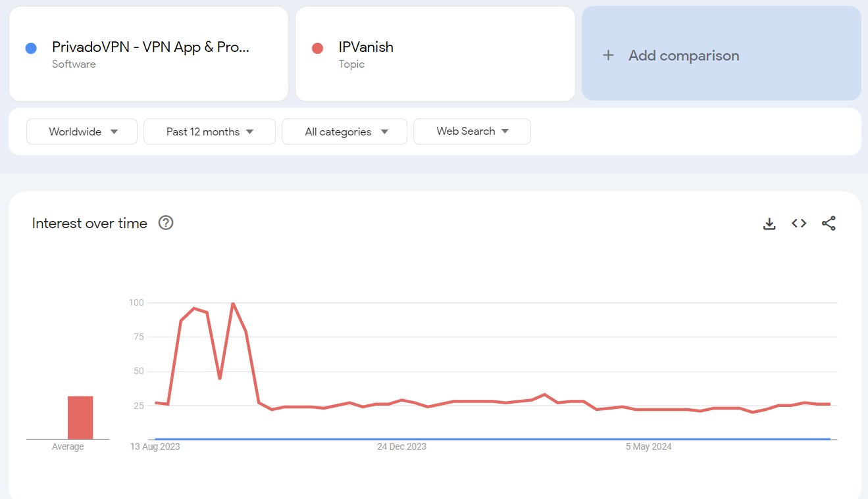The image size is (868, 499).
Task: Click the Interest over time heading
Action: (x=89, y=223)
